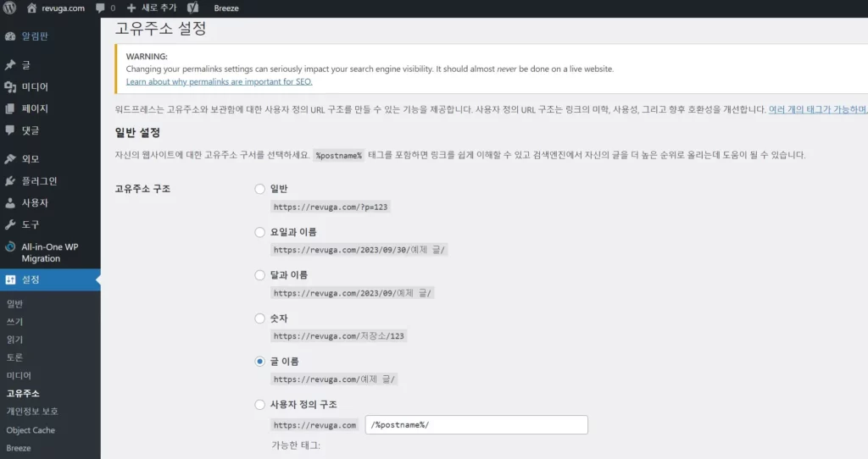Open the 플러그인 plugins icon

tap(10, 181)
